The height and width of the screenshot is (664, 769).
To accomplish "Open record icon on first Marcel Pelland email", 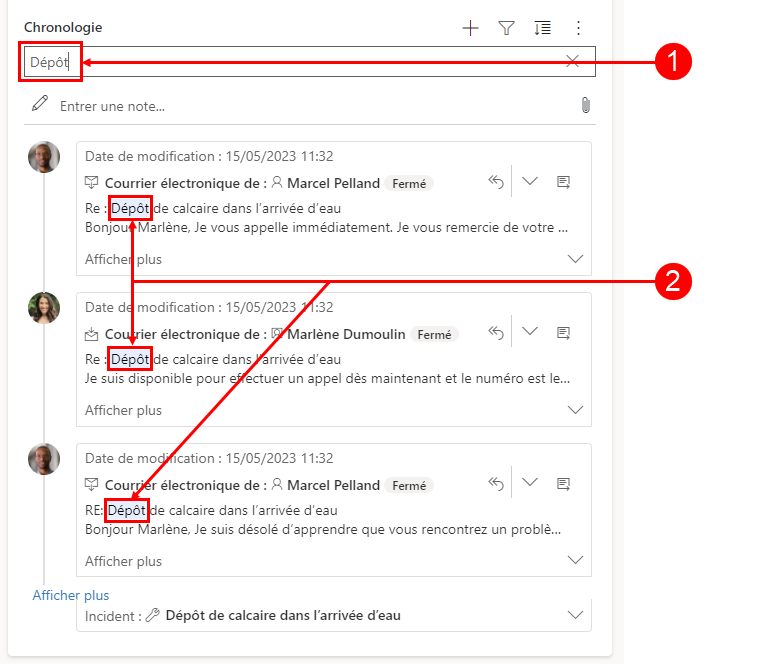I will point(564,182).
